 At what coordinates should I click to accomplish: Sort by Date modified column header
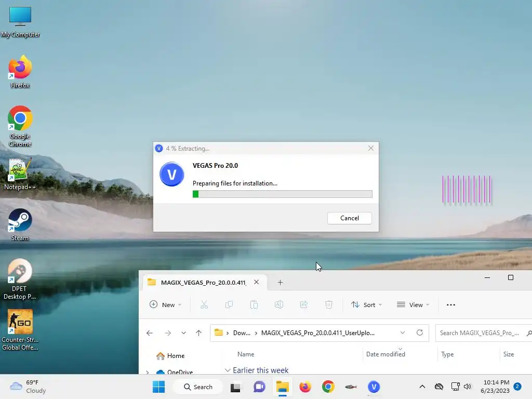(385, 354)
